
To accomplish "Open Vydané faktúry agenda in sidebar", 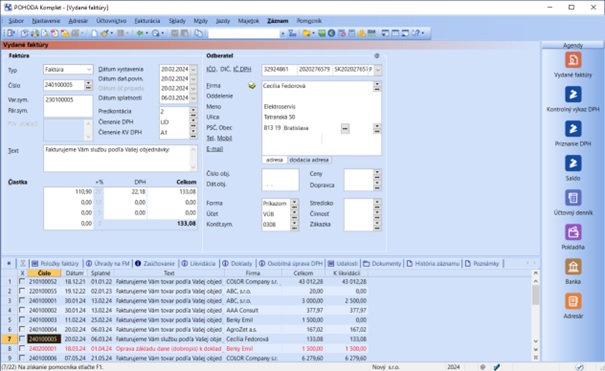I will (x=573, y=61).
